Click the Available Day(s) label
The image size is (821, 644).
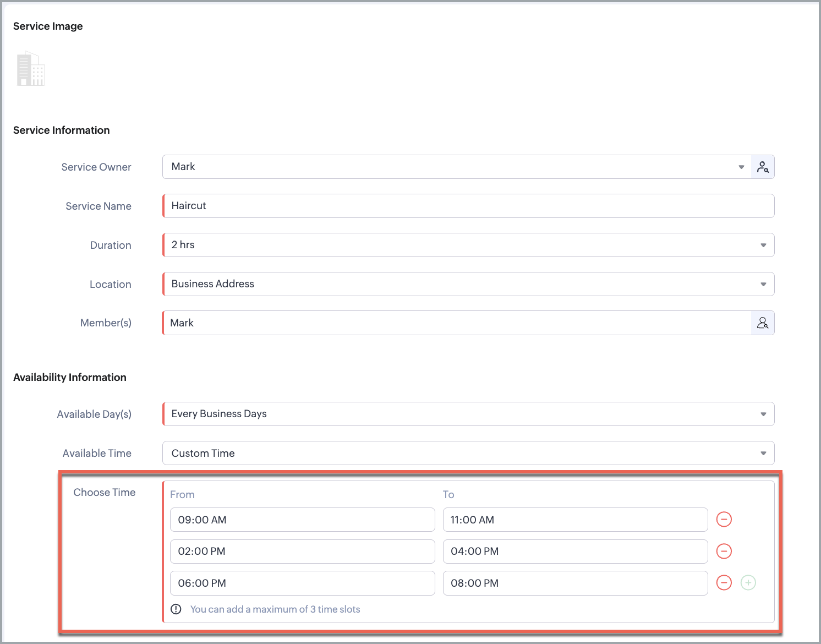94,414
